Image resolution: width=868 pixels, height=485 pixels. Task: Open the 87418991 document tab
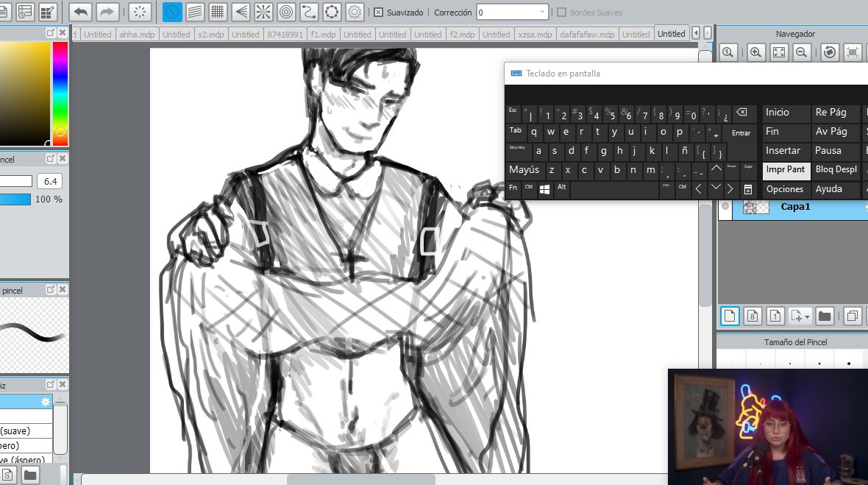[285, 35]
